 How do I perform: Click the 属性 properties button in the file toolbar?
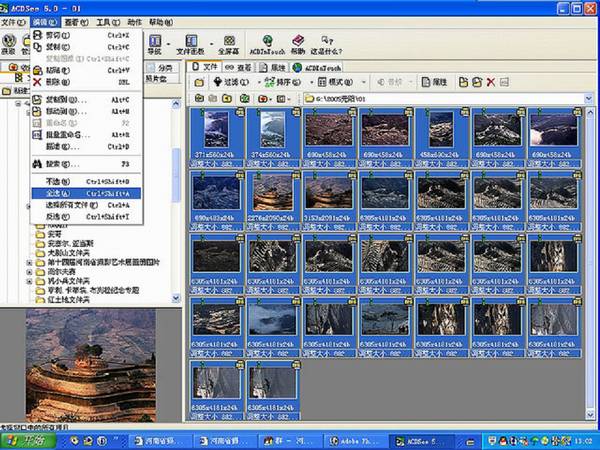coord(434,82)
